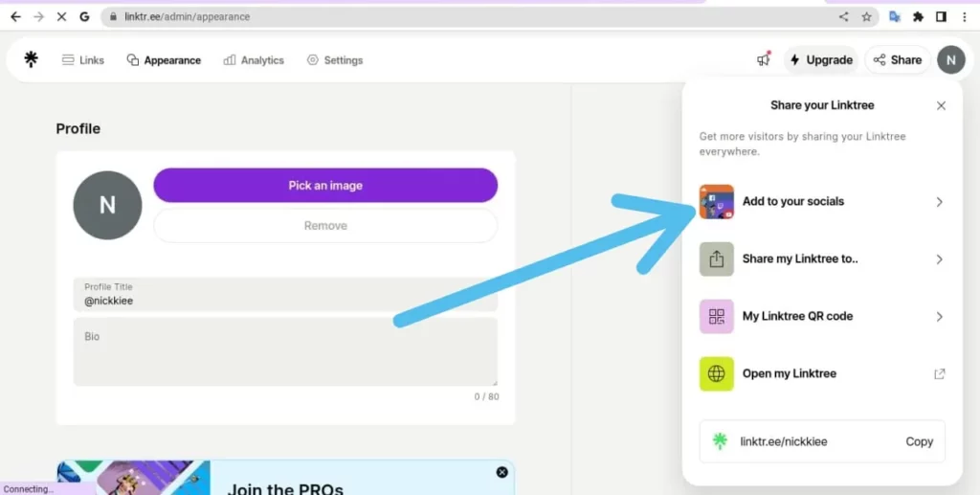Select Share my Linktree to.. option
Image resolution: width=980 pixels, height=495 pixels.
pos(822,259)
